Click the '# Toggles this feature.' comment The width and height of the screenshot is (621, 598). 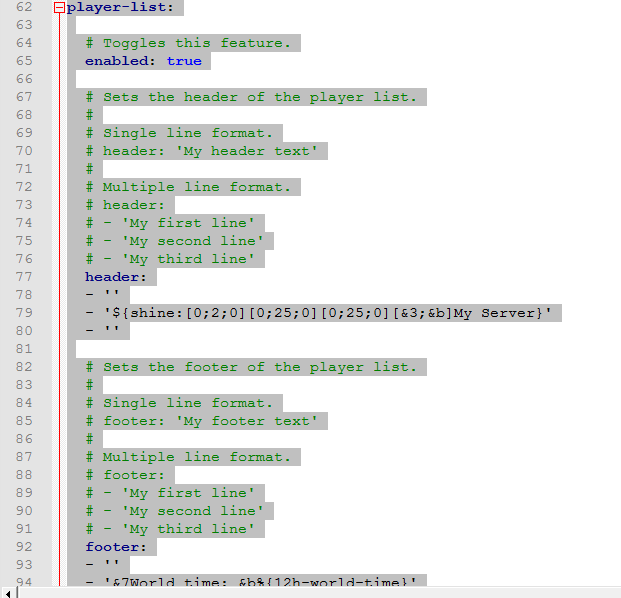[188, 43]
